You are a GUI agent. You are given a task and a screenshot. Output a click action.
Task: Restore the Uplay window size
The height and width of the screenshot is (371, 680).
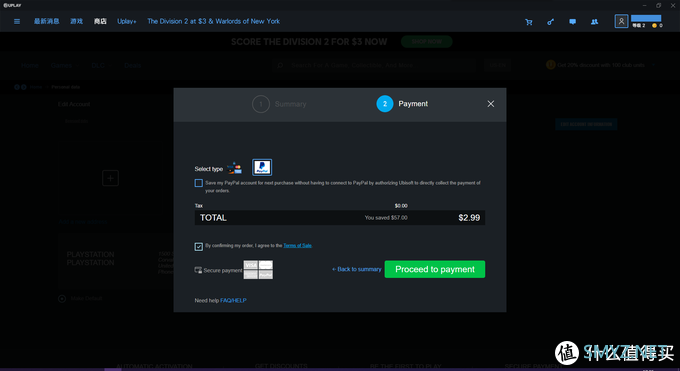coord(658,6)
